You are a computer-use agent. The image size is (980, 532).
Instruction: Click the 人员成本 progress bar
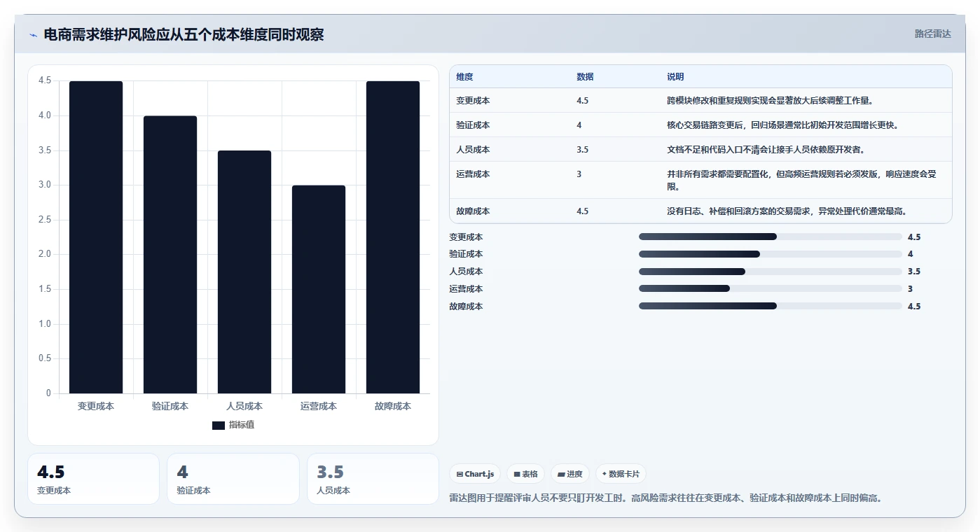pos(771,272)
